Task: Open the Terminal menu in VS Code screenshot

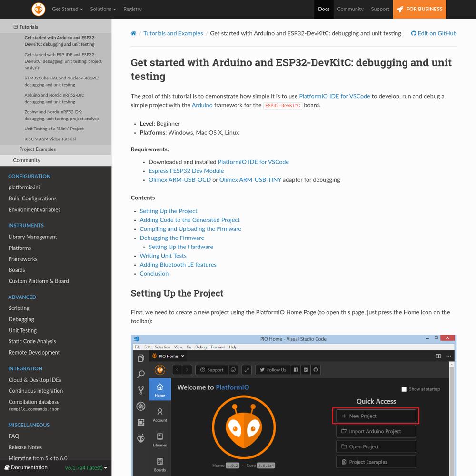Action: [x=218, y=347]
